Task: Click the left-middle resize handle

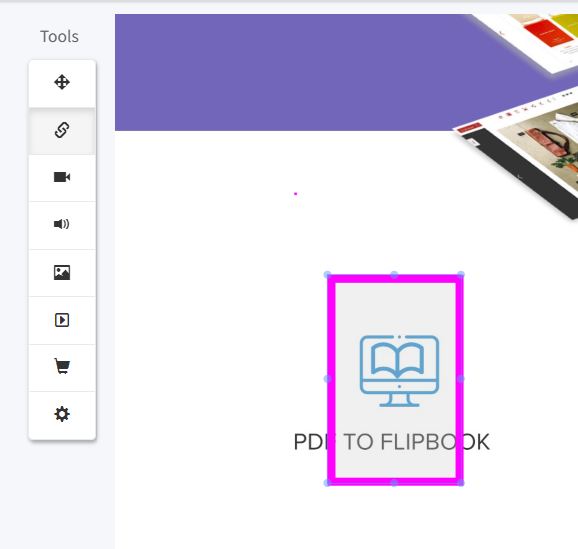Action: pyautogui.click(x=327, y=379)
